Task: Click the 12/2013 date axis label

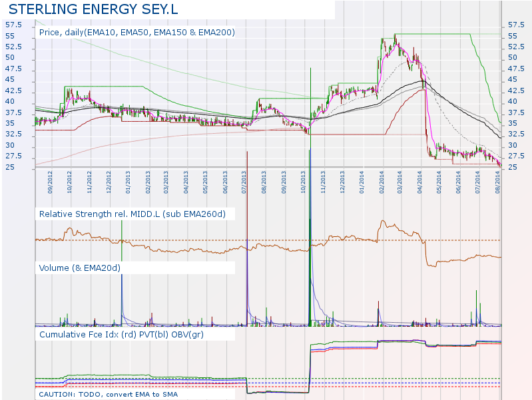Action: click(342, 182)
